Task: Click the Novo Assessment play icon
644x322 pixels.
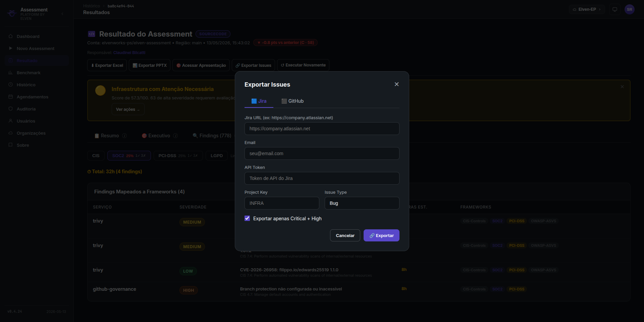Action: pyautogui.click(x=10, y=48)
